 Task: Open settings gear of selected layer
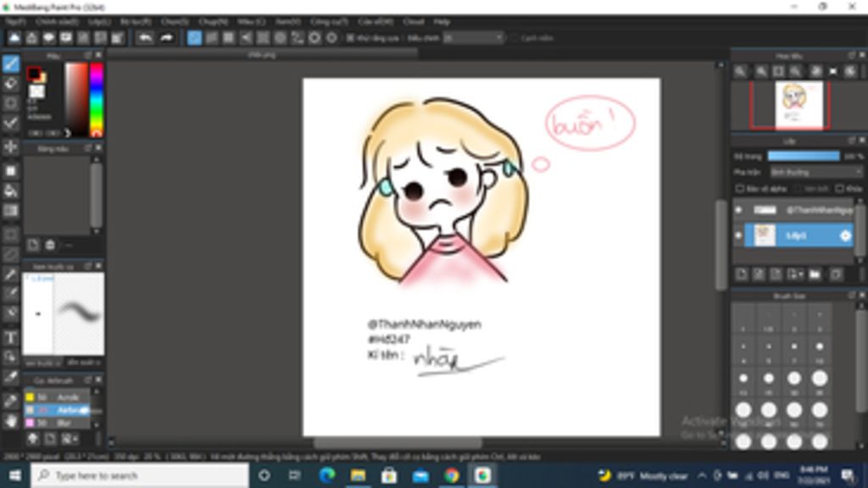pos(845,236)
